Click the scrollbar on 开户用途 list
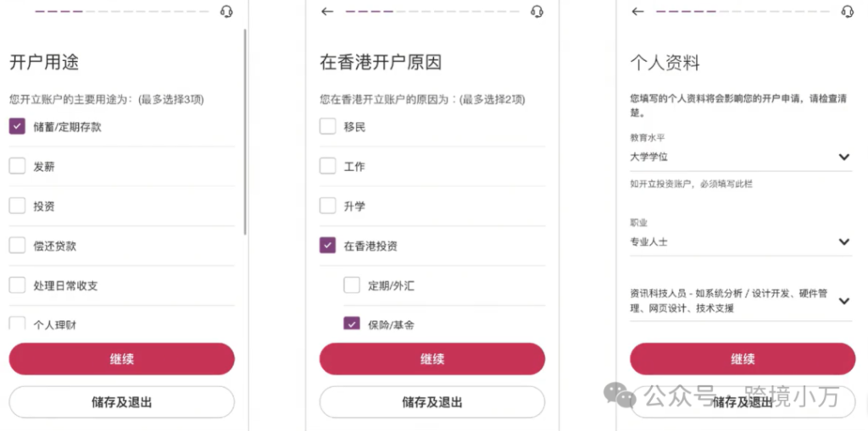The width and height of the screenshot is (868, 431). (x=245, y=132)
